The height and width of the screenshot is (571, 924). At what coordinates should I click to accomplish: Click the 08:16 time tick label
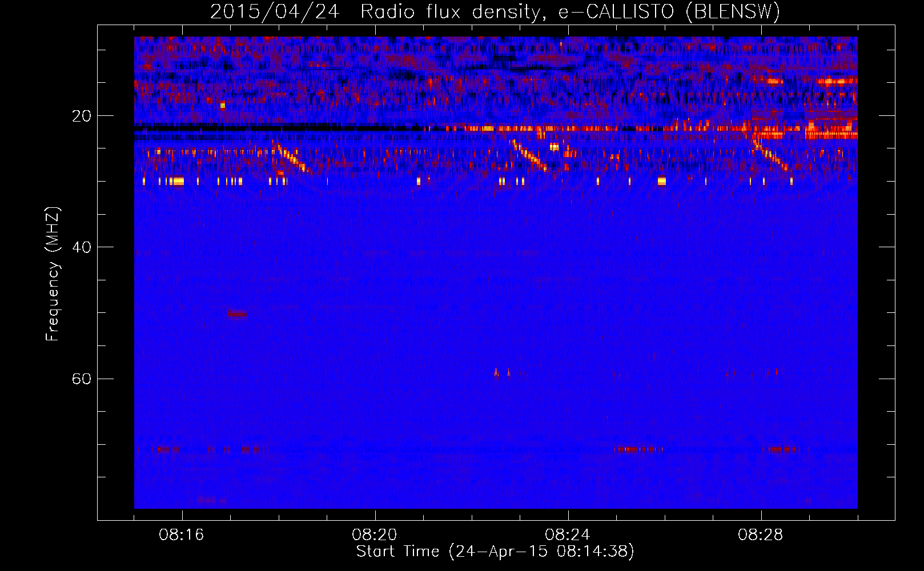point(182,535)
